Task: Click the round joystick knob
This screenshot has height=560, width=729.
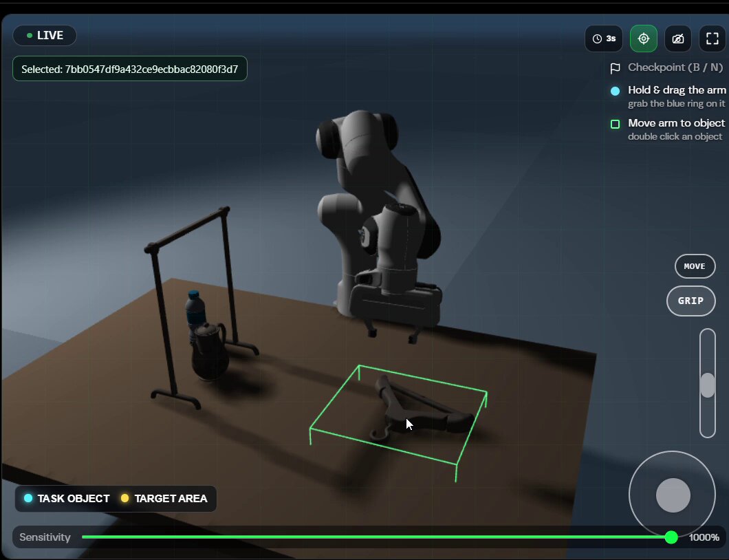Action: point(673,495)
